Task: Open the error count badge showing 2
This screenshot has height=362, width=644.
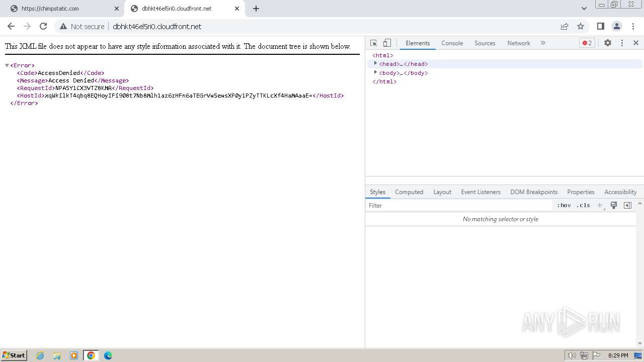Action: pos(587,43)
